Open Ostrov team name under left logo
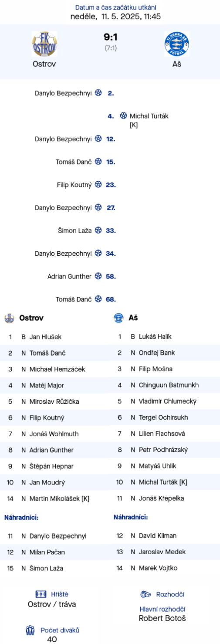Viewport: 220px width, 644px height. tap(44, 64)
